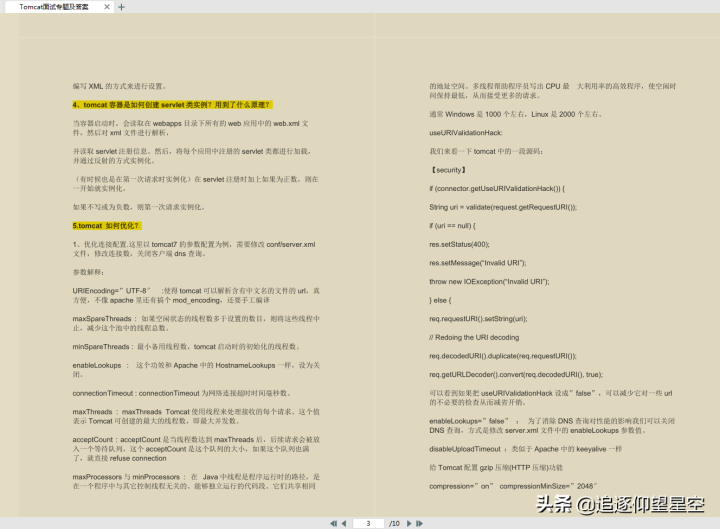Click the maxThreads description paragraph
This screenshot has width=720, height=529.
[x=196, y=416]
